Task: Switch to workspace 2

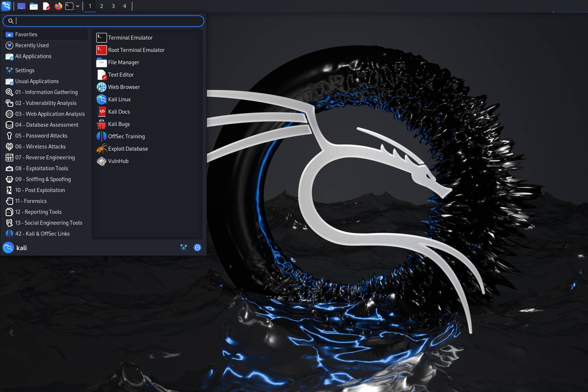Action: point(102,6)
